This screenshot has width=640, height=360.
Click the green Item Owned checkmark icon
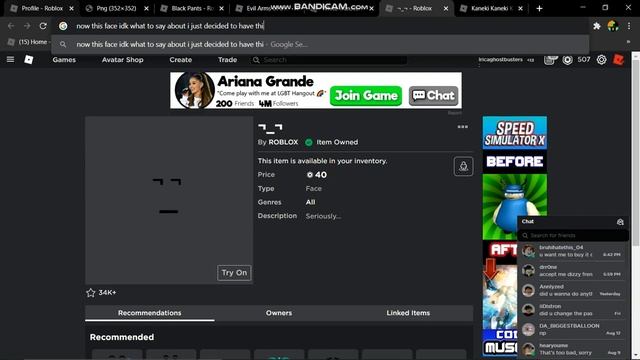[x=309, y=142]
